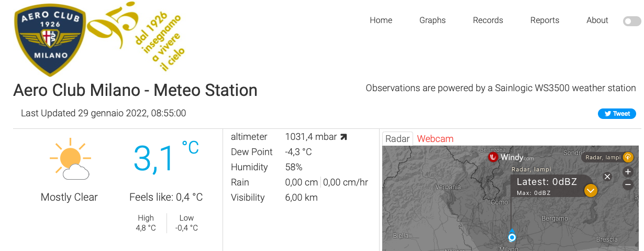
Task: Open the About page
Action: coord(597,20)
